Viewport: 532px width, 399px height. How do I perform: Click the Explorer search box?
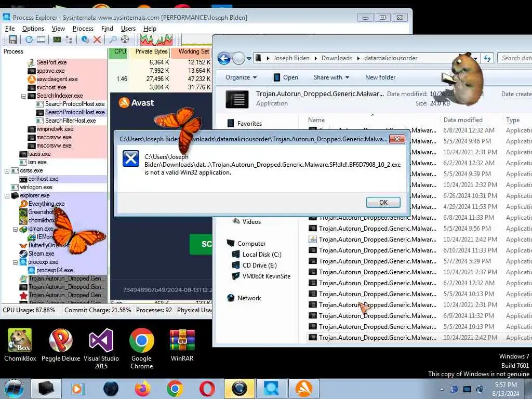click(515, 58)
